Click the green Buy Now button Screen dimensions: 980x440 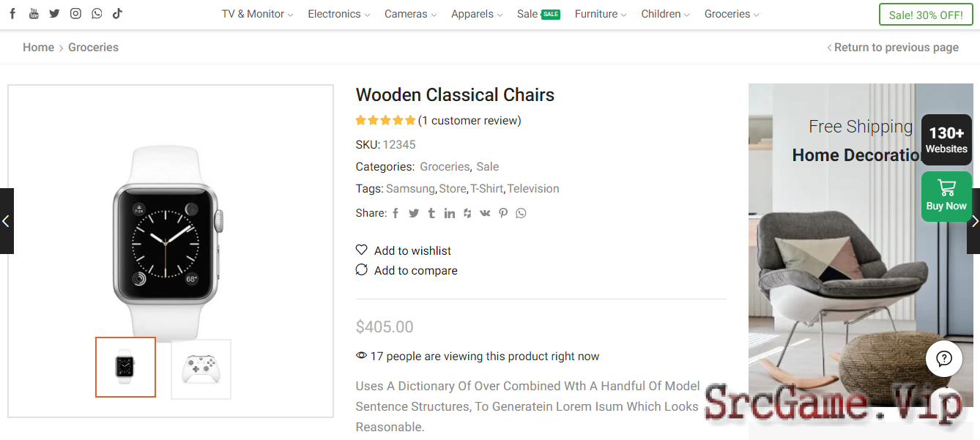(946, 196)
